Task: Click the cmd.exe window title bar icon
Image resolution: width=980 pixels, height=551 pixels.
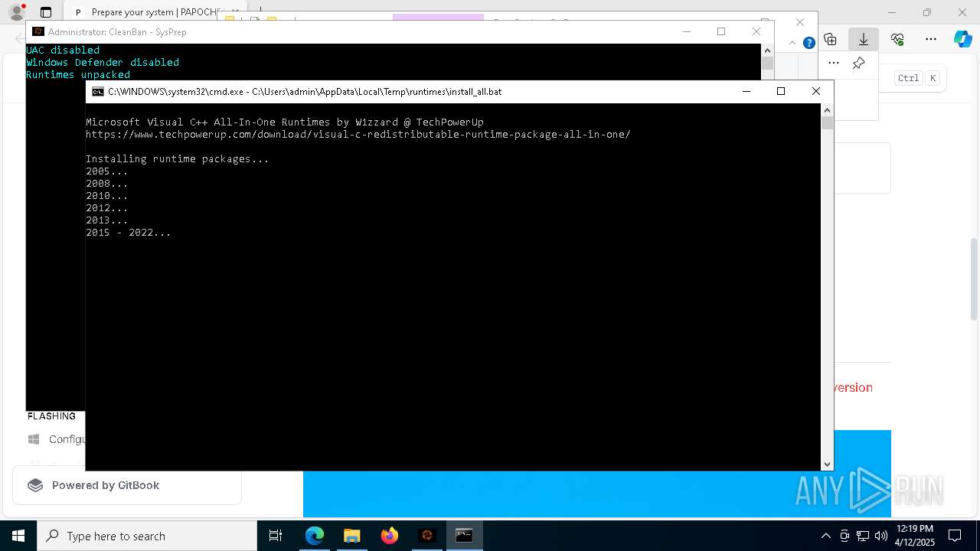Action: click(97, 91)
